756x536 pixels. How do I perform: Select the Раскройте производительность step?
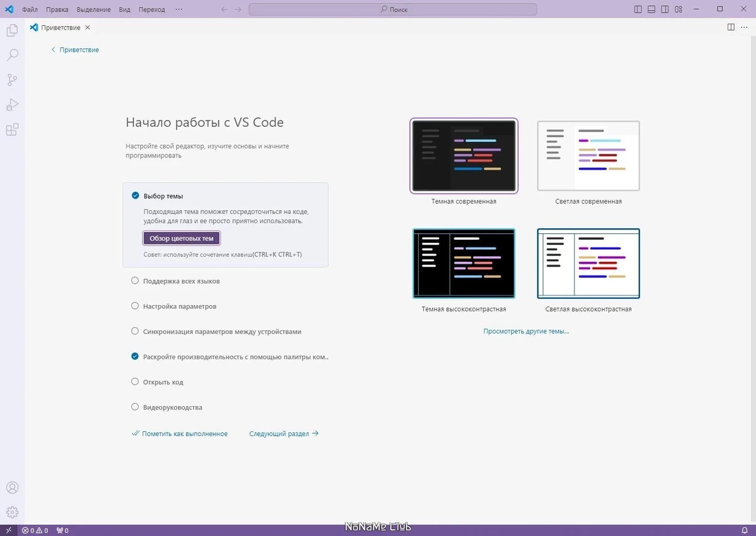click(x=229, y=356)
